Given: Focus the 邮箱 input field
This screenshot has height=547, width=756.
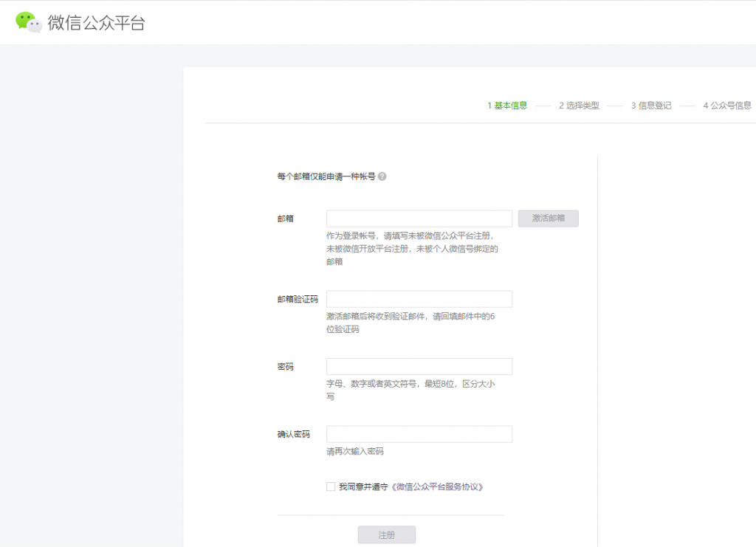Looking at the screenshot, I should click(419, 219).
